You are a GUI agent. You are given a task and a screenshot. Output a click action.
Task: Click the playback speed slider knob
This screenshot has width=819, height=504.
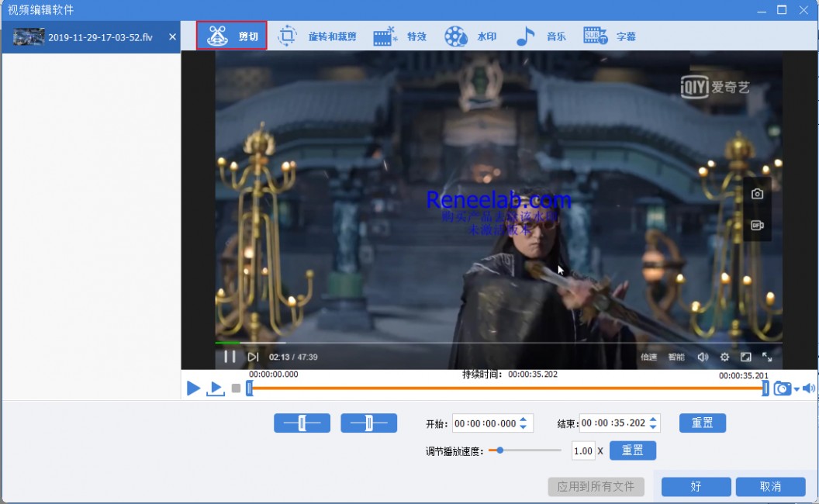[x=500, y=450]
